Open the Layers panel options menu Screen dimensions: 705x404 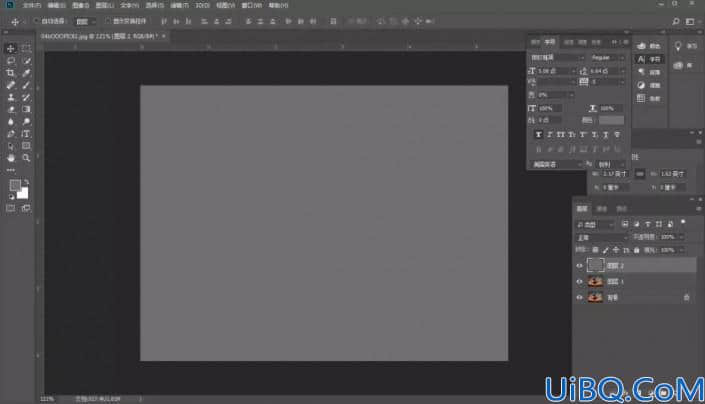point(698,209)
